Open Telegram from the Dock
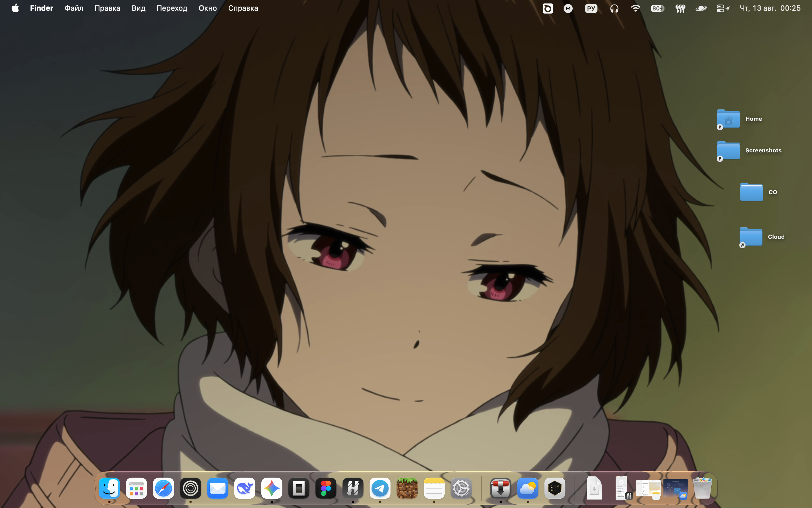The image size is (812, 508). [x=380, y=488]
